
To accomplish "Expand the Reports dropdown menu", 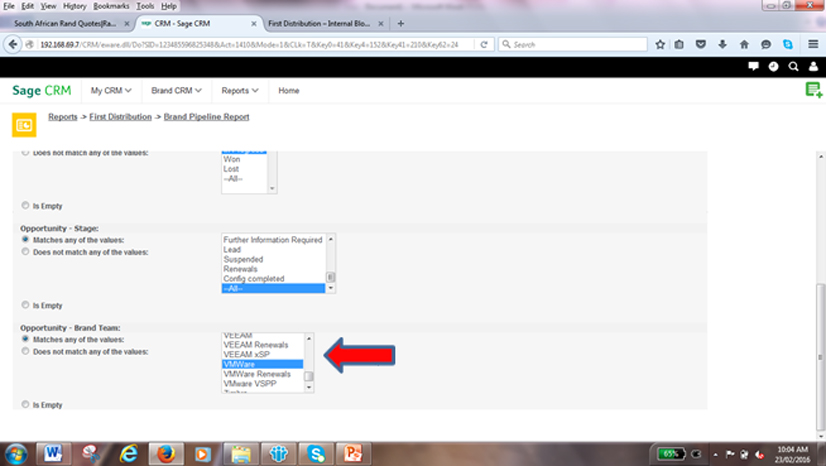I will (x=240, y=91).
